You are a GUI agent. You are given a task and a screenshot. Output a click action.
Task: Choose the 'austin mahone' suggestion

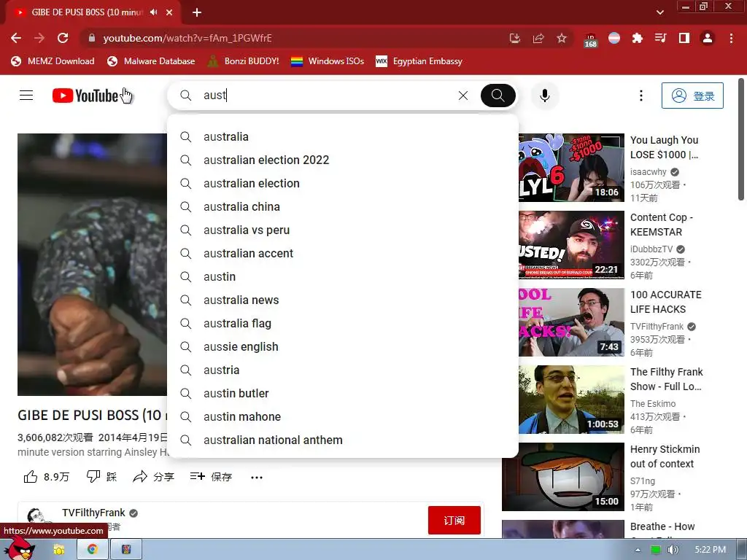point(343,416)
